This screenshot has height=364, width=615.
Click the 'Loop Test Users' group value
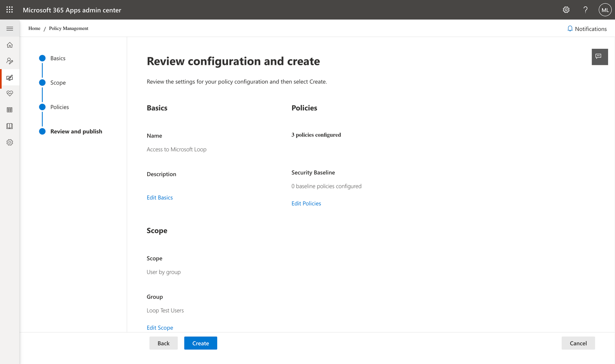click(x=165, y=311)
